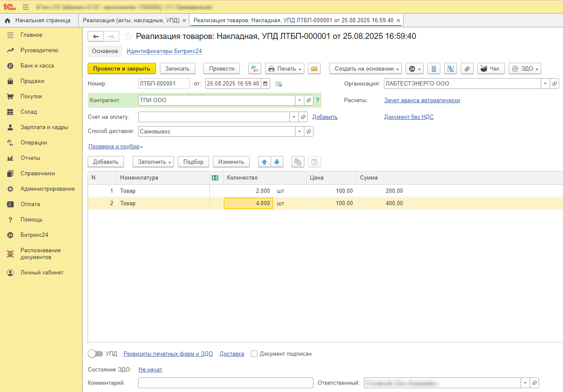Open the Доставка link

pos(232,354)
